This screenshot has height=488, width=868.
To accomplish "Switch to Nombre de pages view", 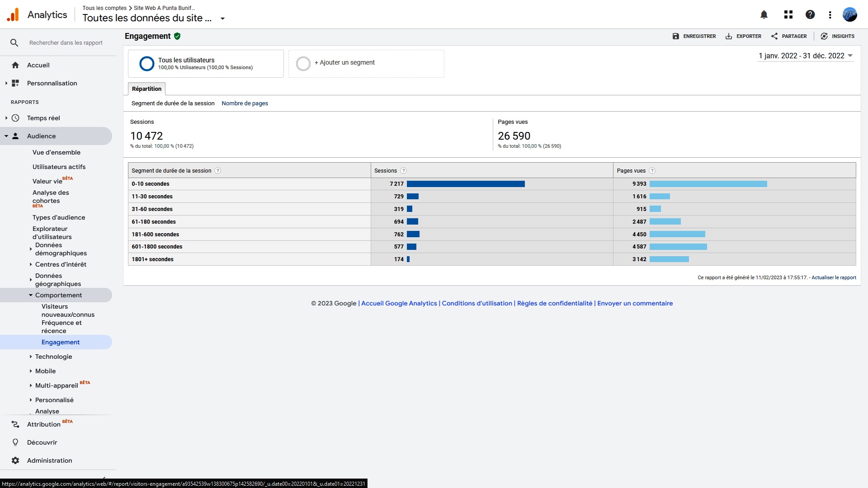I will pyautogui.click(x=245, y=103).
